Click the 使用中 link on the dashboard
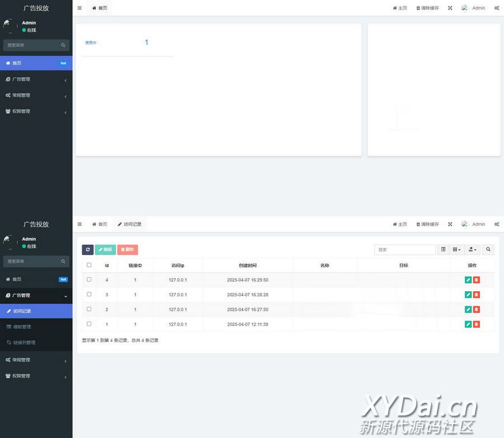The height and width of the screenshot is (438, 504). tap(91, 43)
